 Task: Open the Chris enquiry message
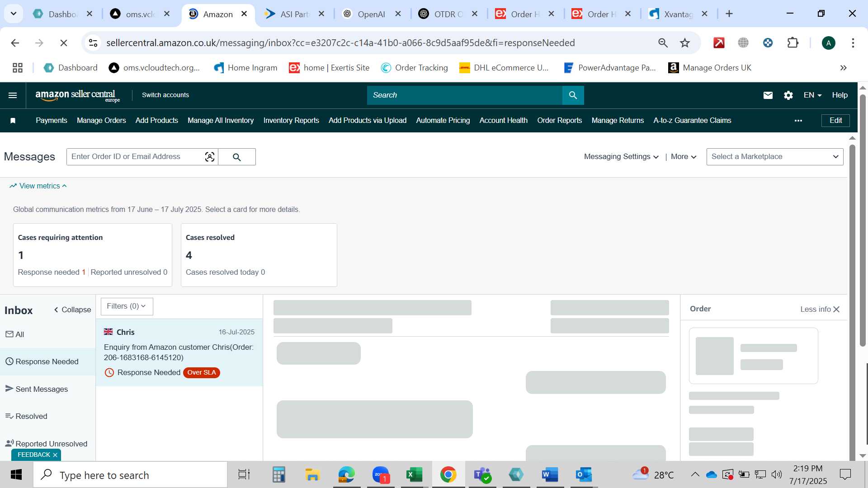click(179, 352)
